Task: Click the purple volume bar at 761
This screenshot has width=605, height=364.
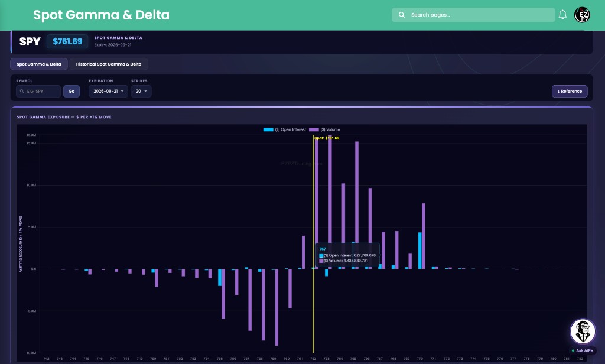Action: (303, 252)
